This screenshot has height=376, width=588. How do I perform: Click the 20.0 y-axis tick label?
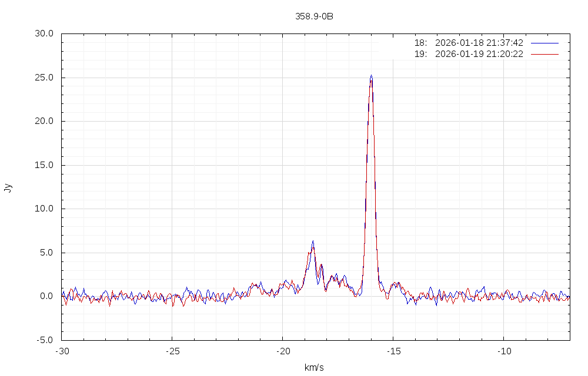44,122
